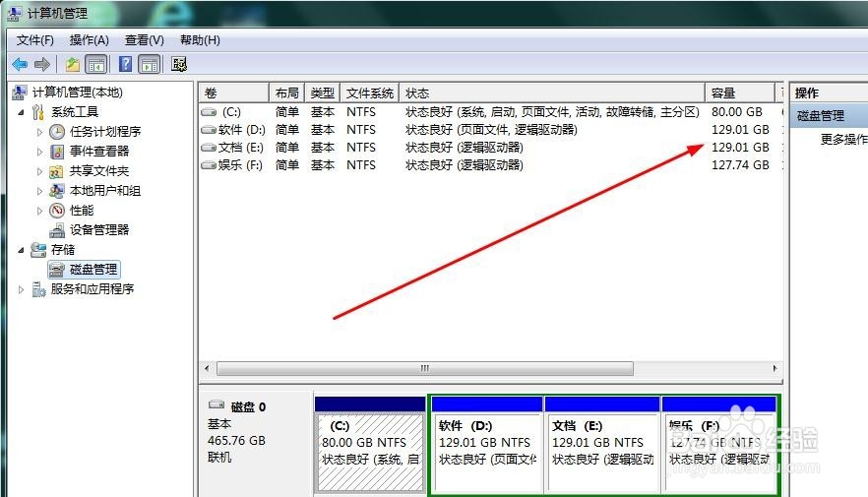Click the Up one level folder icon
868x497 pixels.
(73, 65)
